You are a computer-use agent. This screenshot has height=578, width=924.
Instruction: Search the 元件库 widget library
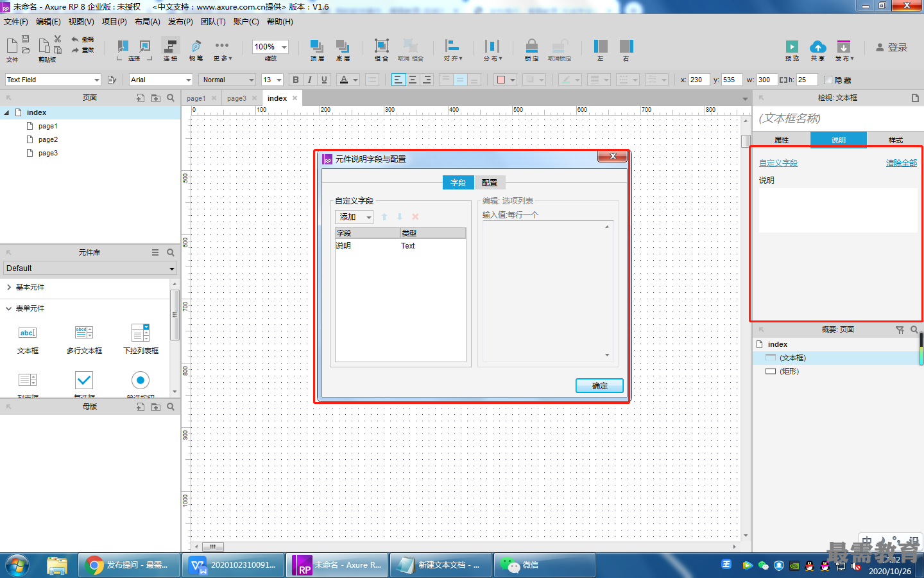[171, 252]
